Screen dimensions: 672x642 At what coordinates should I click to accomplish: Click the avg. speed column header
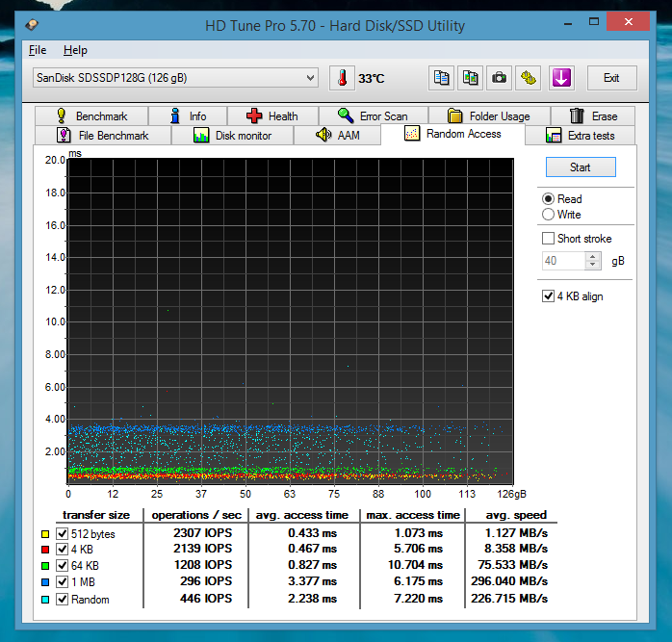[x=516, y=515]
